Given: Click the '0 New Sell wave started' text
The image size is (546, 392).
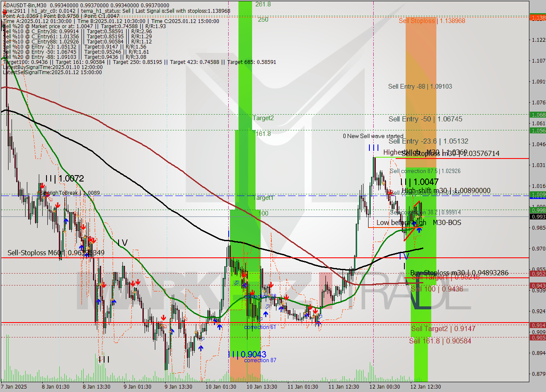Looking at the screenshot, I should coord(373,136).
